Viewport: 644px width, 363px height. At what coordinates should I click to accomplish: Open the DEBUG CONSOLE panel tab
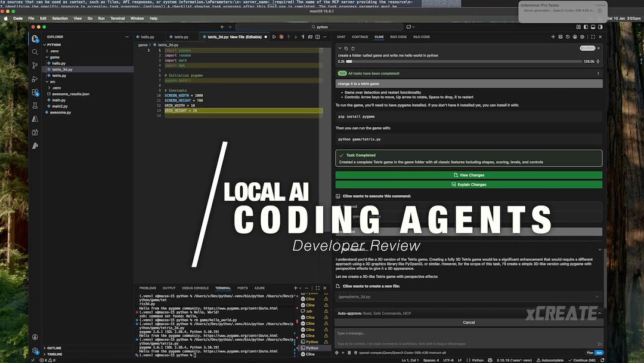coord(195,288)
